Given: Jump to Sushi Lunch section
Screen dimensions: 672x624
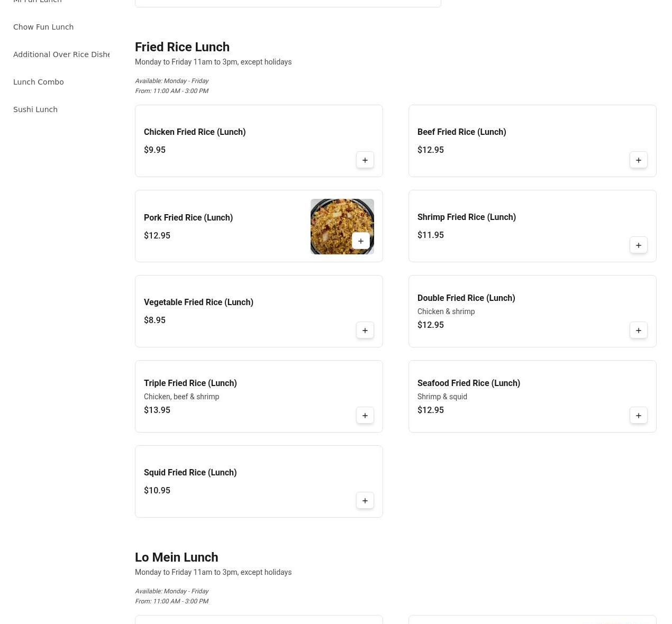Looking at the screenshot, I should click(35, 109).
